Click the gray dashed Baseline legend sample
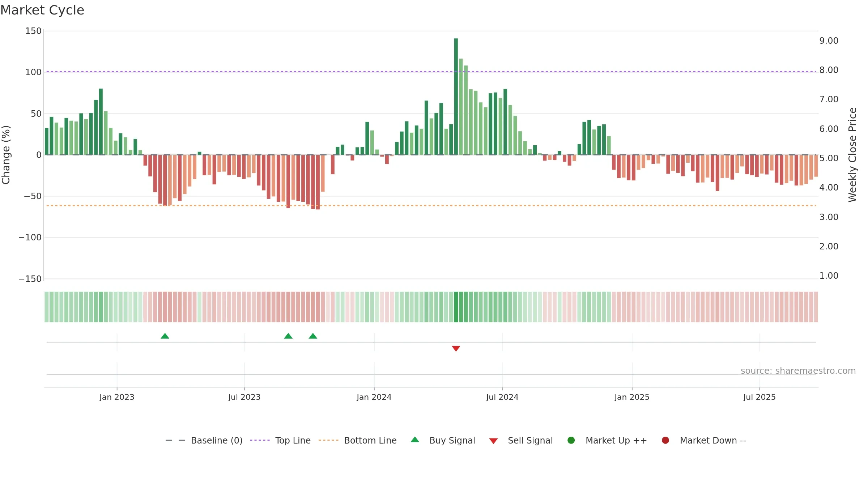Screen dimensions: 868x488 (175, 440)
